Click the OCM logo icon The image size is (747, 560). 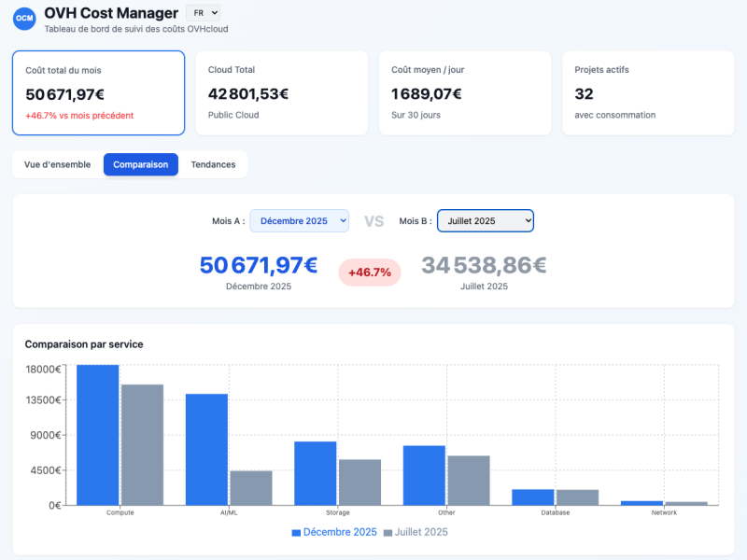(x=23, y=19)
